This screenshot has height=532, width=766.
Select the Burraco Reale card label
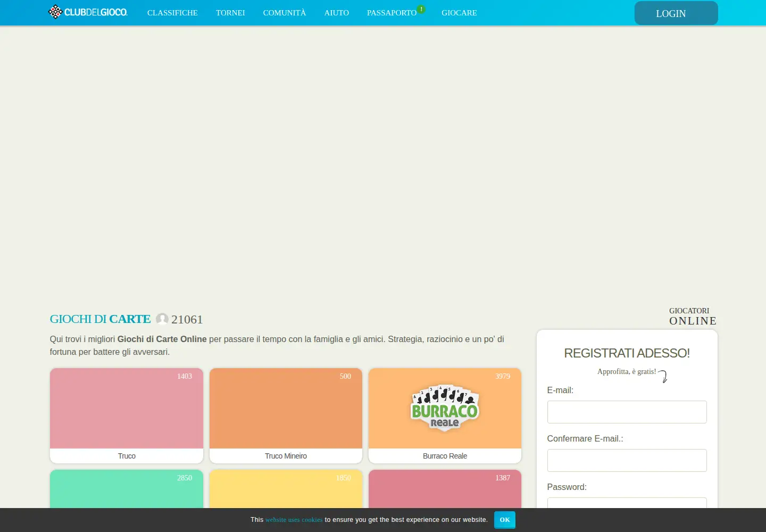point(445,456)
